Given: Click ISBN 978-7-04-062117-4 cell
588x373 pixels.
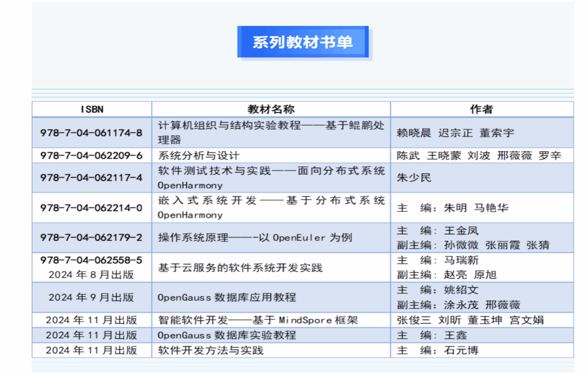Looking at the screenshot, I should pos(92,178).
